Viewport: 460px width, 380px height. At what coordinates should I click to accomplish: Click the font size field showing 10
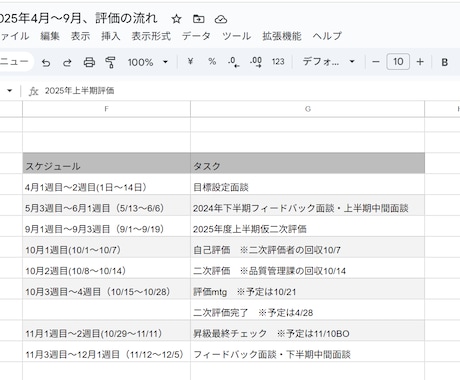click(x=398, y=62)
